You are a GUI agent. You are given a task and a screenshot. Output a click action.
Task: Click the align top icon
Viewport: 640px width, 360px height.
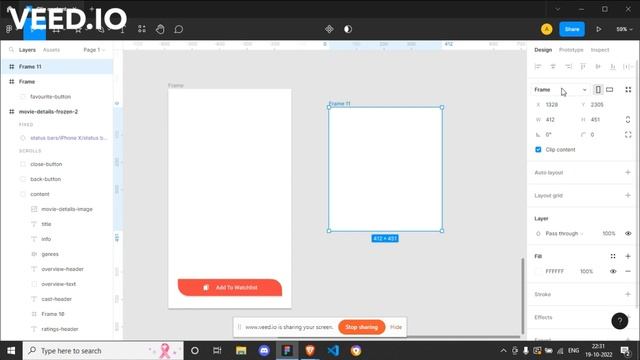click(583, 67)
